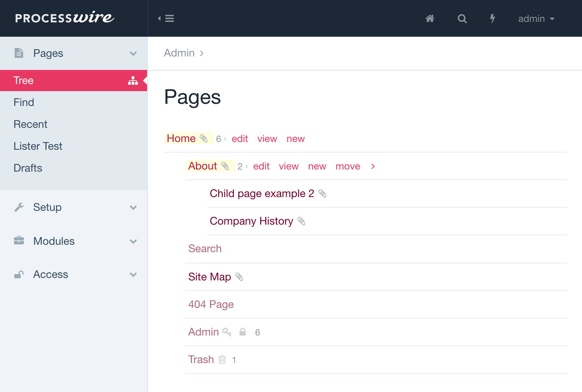Image resolution: width=582 pixels, height=392 pixels.
Task: Click move for the About page
Action: click(x=348, y=166)
